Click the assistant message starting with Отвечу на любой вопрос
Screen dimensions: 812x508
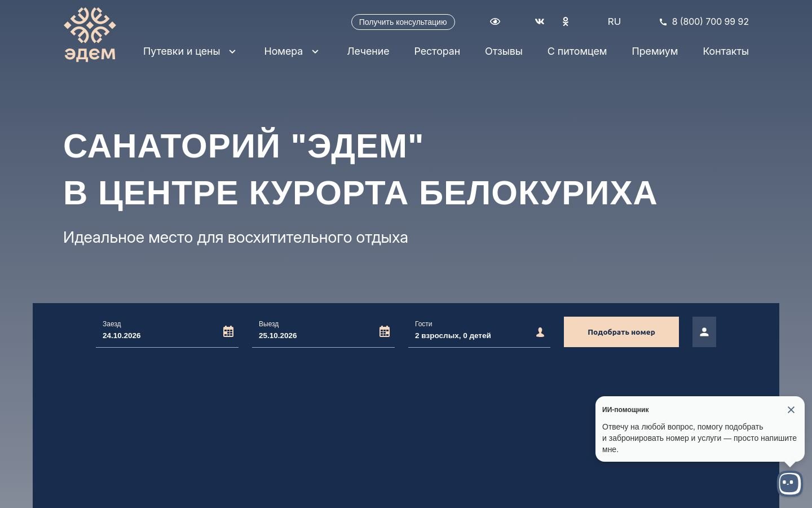click(x=699, y=438)
